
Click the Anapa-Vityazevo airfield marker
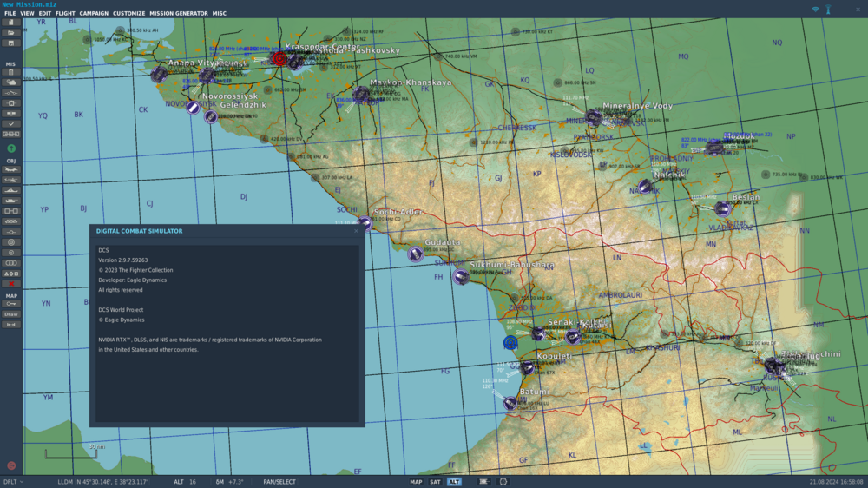tap(159, 74)
